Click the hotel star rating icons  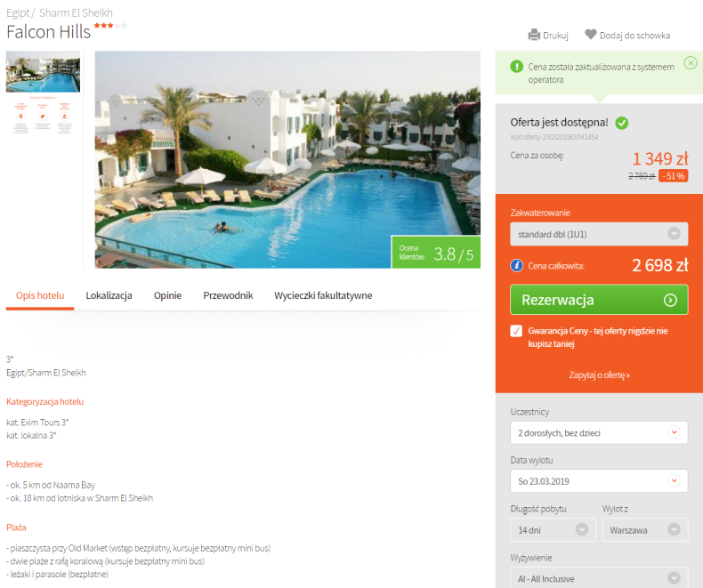[x=110, y=26]
